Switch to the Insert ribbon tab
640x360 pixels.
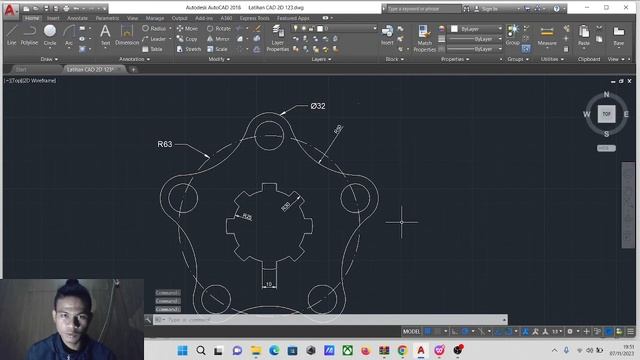click(x=53, y=18)
